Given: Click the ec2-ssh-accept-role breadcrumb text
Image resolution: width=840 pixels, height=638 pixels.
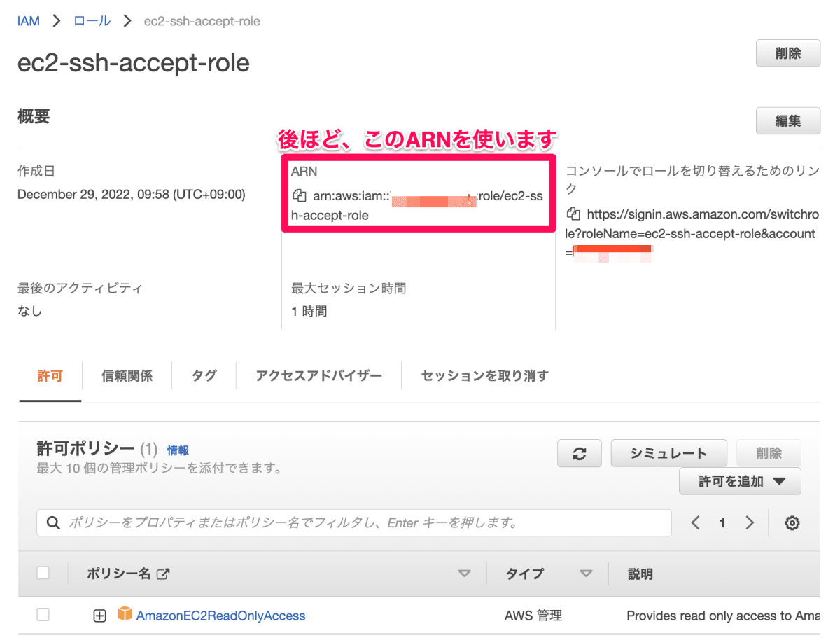Looking at the screenshot, I should (x=202, y=21).
